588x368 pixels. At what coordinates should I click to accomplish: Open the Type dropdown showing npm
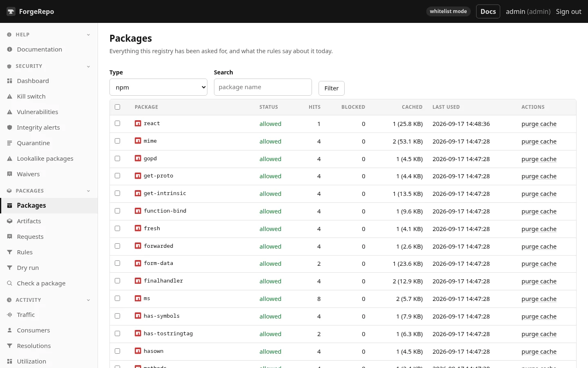(158, 87)
